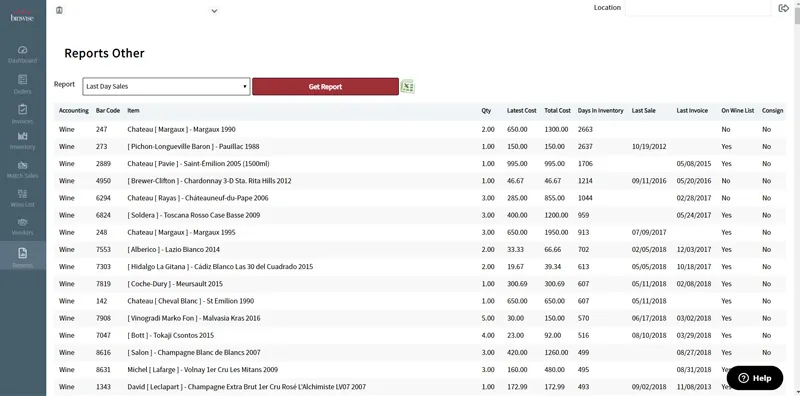The height and width of the screenshot is (396, 800).
Task: Click the logout icon at top right
Action: [x=783, y=8]
